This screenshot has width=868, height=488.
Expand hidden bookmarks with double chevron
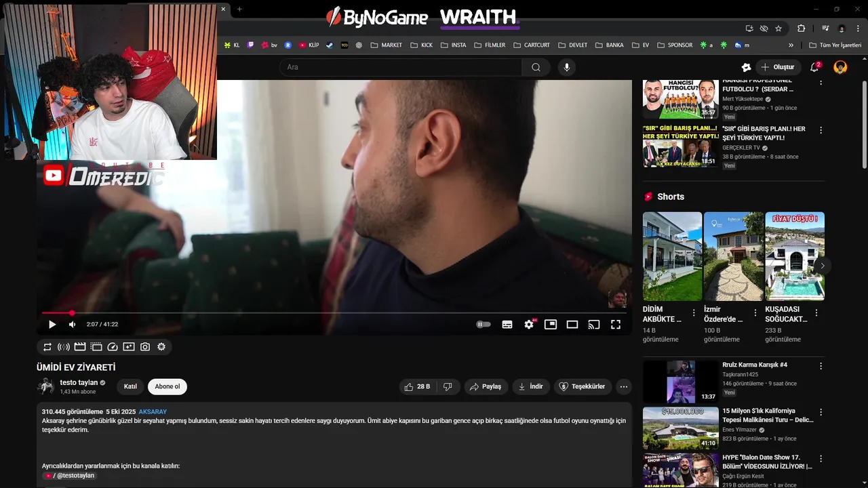[x=791, y=45]
